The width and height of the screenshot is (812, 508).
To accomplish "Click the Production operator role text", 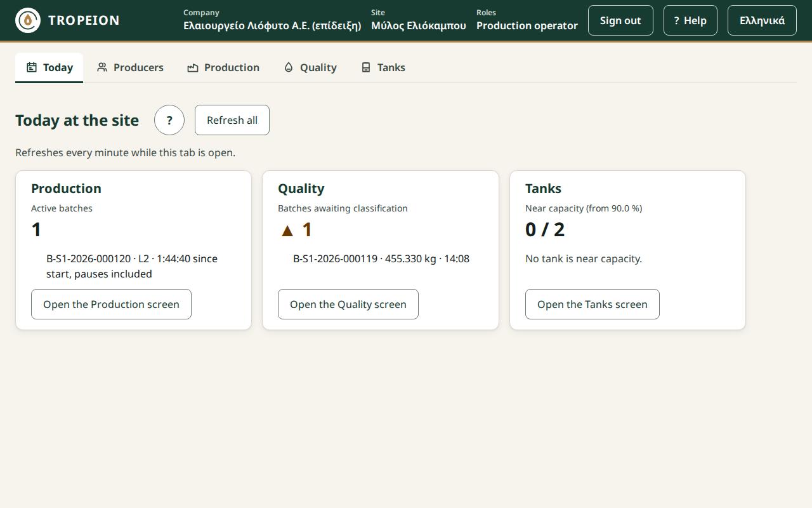I will click(x=527, y=26).
